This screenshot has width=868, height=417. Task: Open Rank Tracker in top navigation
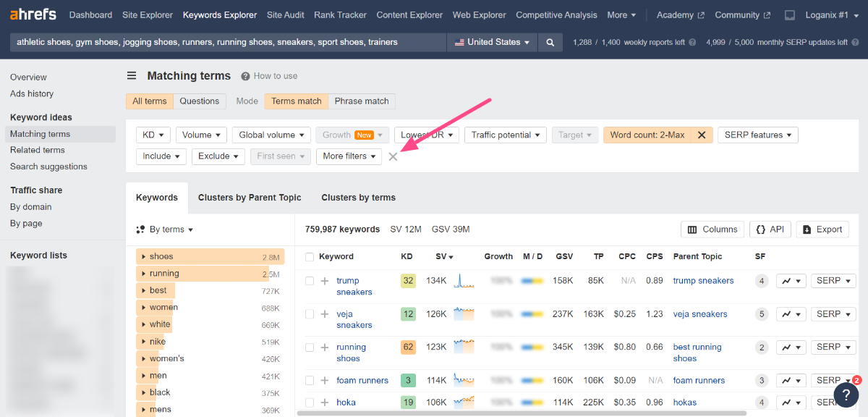coord(340,14)
